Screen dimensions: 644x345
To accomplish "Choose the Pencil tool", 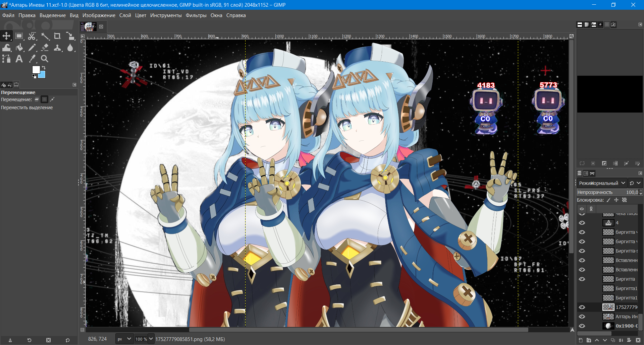I will [x=32, y=48].
